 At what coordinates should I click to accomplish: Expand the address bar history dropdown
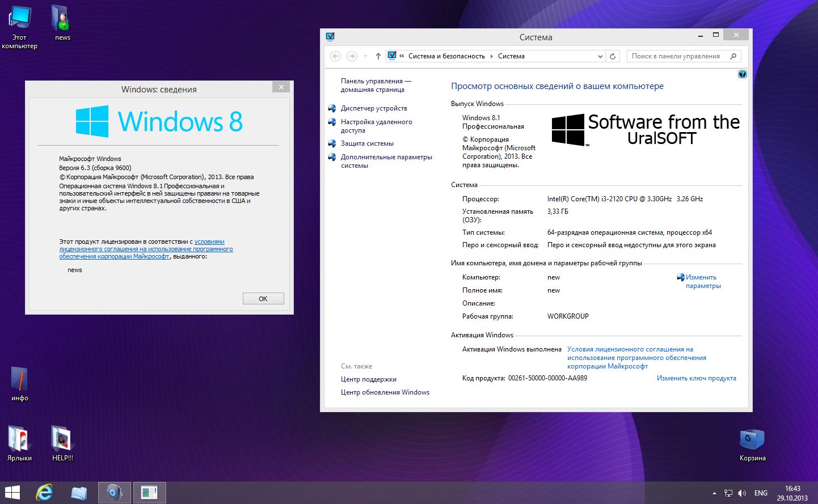click(600, 56)
